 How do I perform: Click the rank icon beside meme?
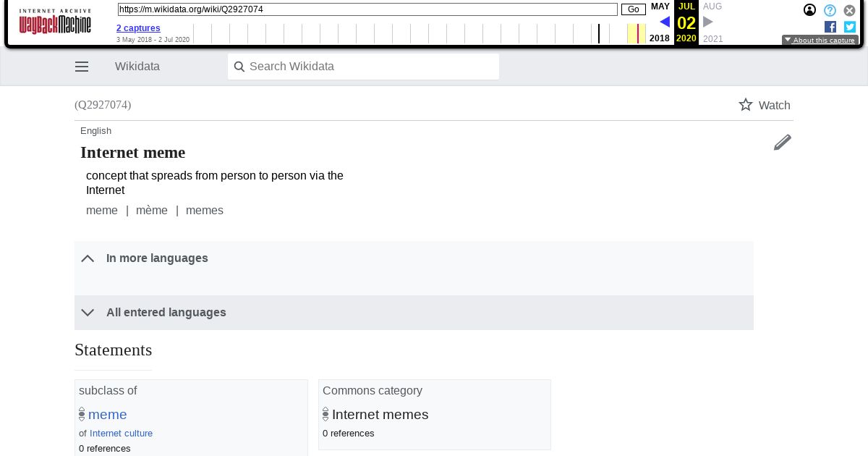click(x=82, y=415)
